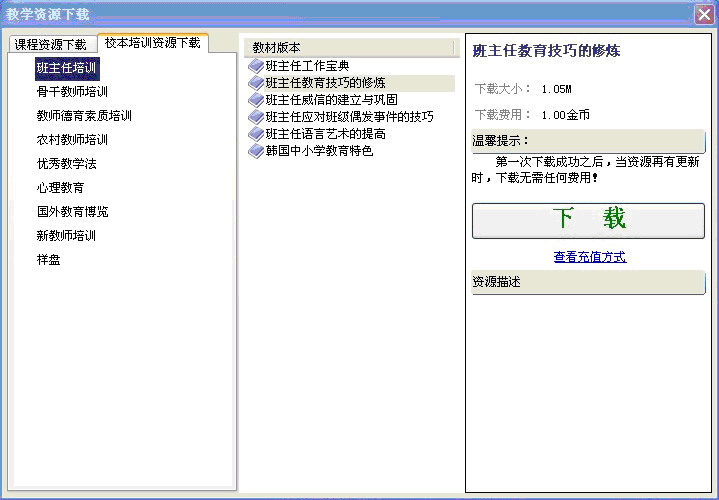Pick the 心理教育 category
Viewport: 719px width, 500px height.
(x=60, y=188)
